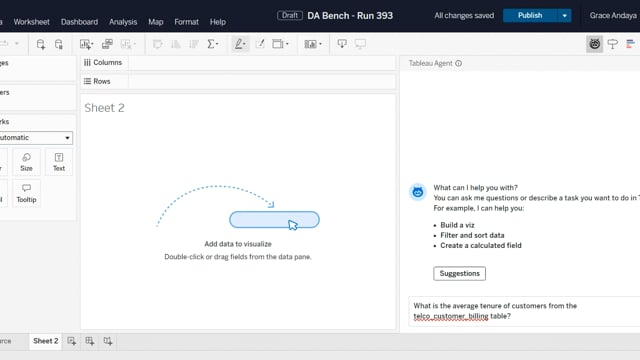Screen dimensions: 640x360
Task: Click the Suggestions button
Action: [460, 273]
